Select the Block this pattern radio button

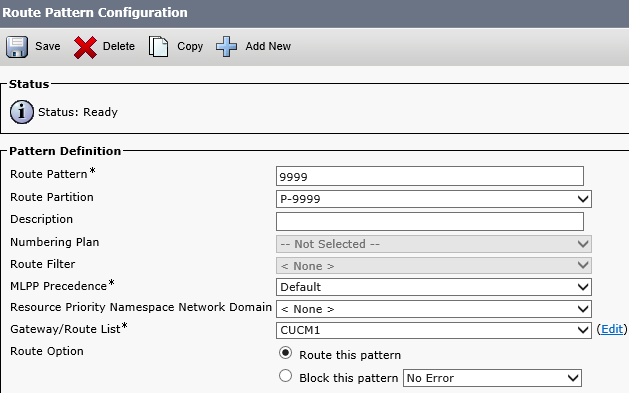coord(285,376)
